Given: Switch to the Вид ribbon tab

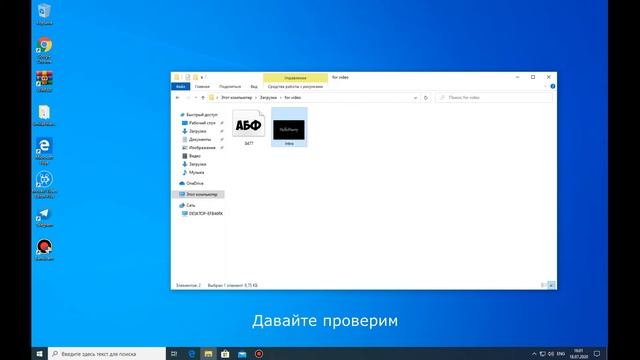Looking at the screenshot, I should pyautogui.click(x=254, y=87).
